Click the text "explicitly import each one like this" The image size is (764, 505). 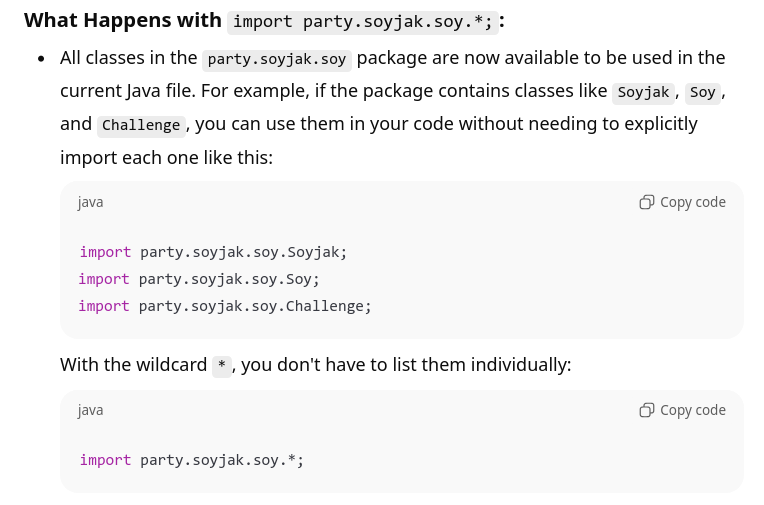point(166,158)
